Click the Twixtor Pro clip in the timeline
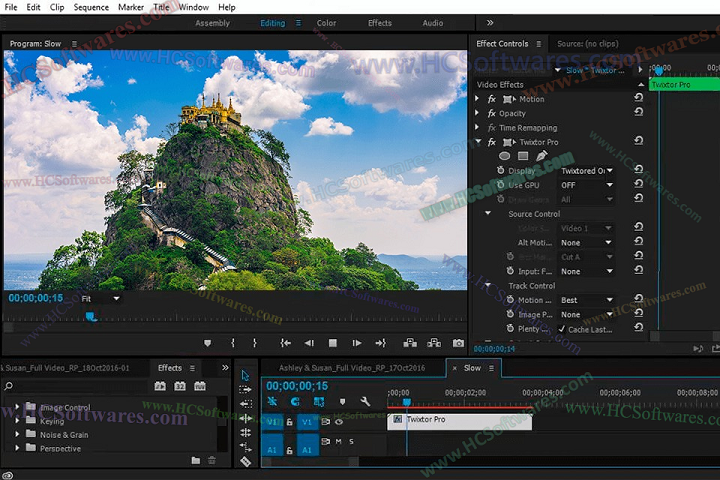720x480 pixels. tap(458, 420)
